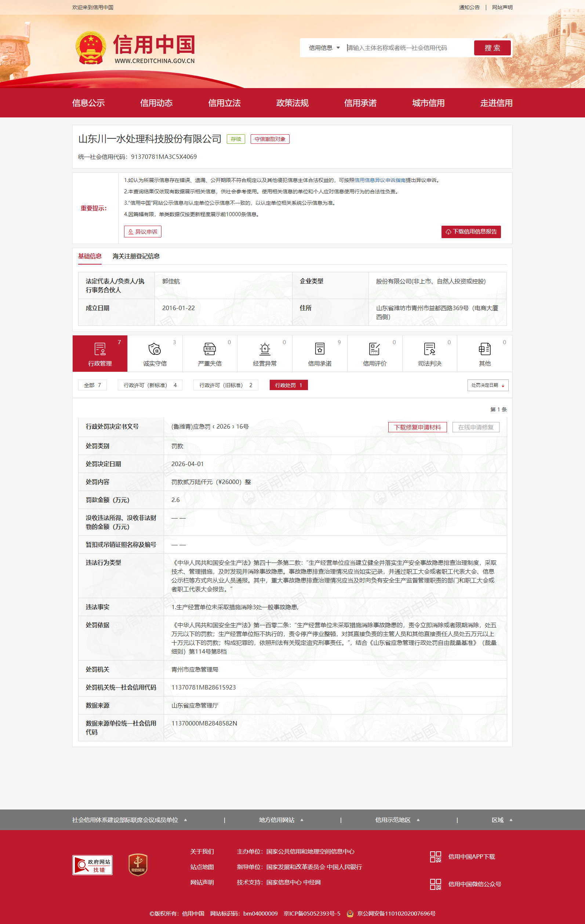
Task: Expand the 信用示范地区 footer list
Action: 397,820
